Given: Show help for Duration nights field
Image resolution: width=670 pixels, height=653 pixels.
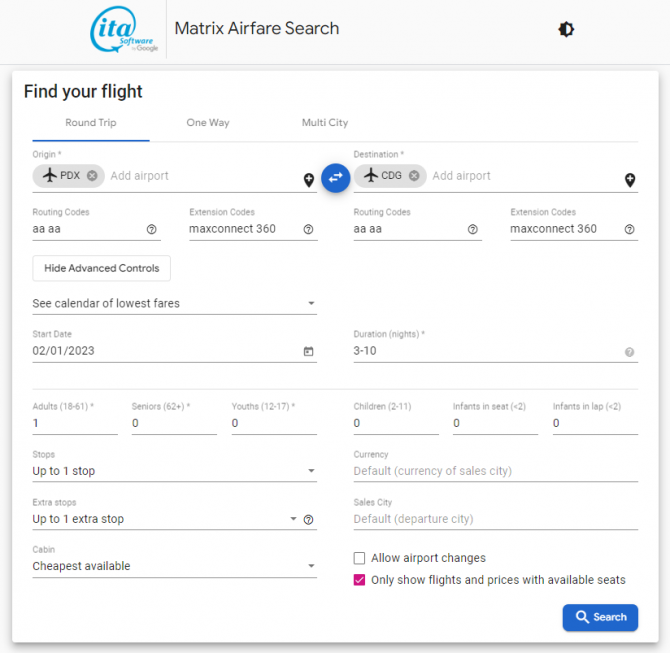Looking at the screenshot, I should point(630,352).
